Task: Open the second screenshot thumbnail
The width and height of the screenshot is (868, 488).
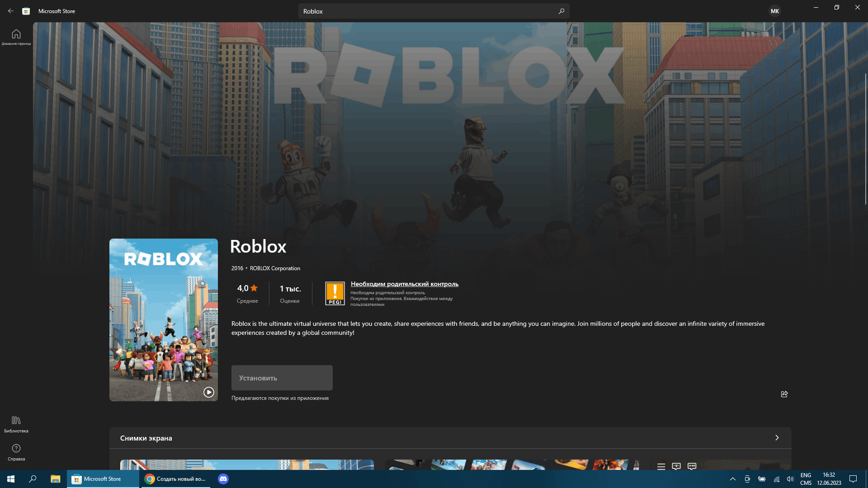Action: (512, 465)
